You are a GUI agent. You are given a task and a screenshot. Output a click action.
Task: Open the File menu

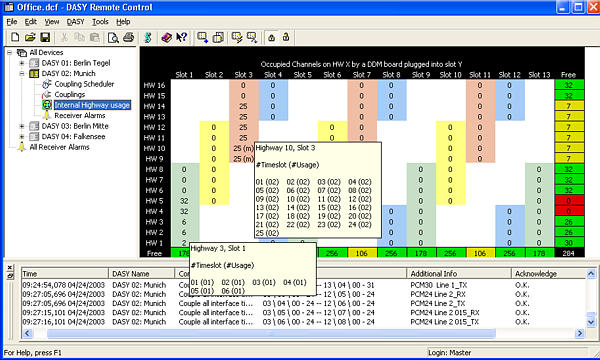[11, 22]
